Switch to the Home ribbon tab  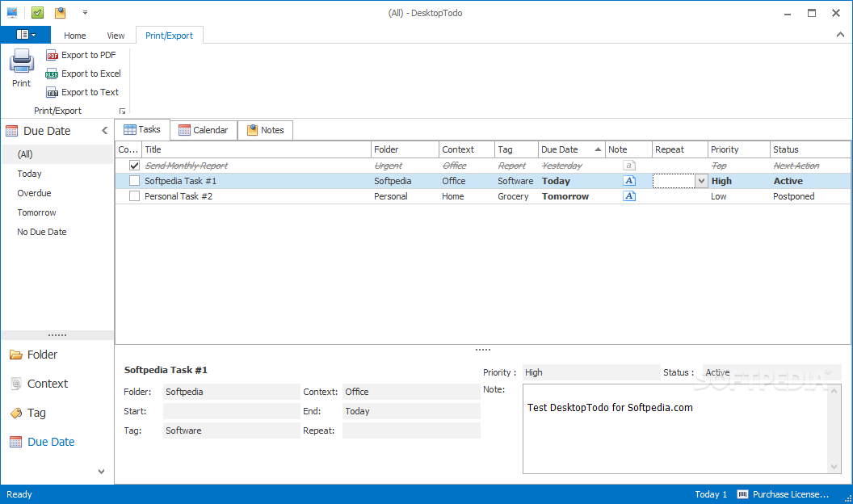pos(74,36)
